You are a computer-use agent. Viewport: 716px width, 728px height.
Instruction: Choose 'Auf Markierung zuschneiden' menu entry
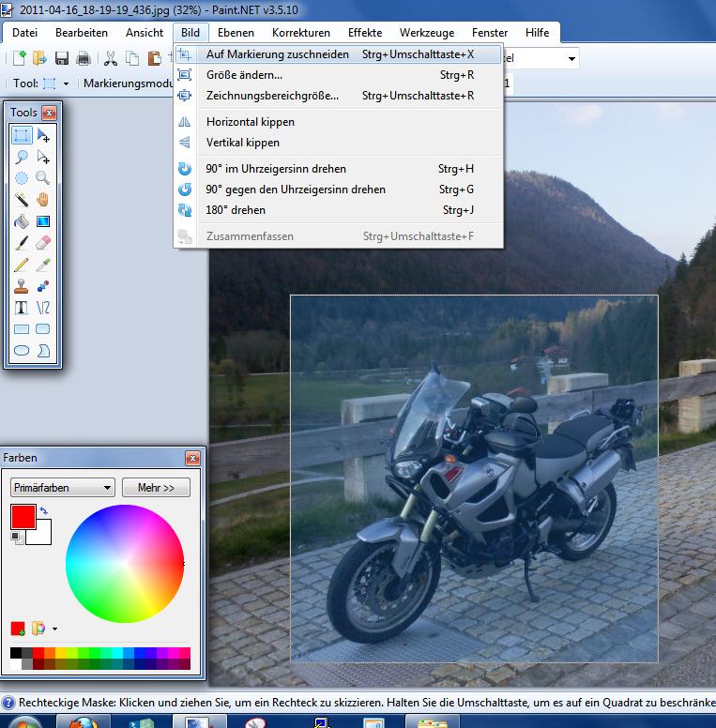tap(277, 54)
